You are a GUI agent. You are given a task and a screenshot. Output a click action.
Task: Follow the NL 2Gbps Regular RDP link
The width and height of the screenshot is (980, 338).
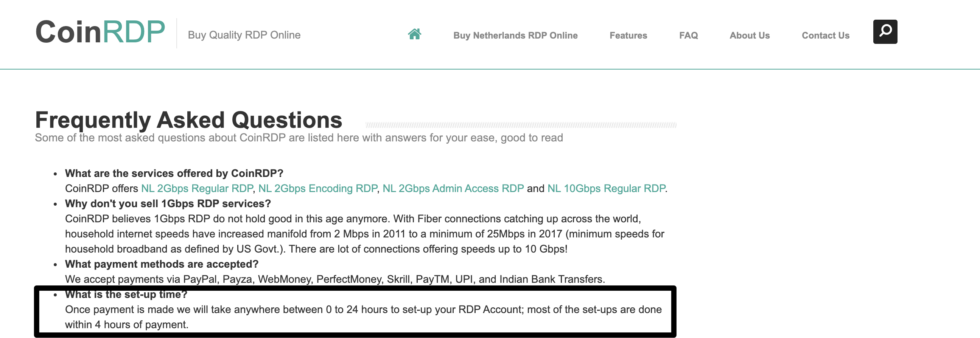coord(197,189)
